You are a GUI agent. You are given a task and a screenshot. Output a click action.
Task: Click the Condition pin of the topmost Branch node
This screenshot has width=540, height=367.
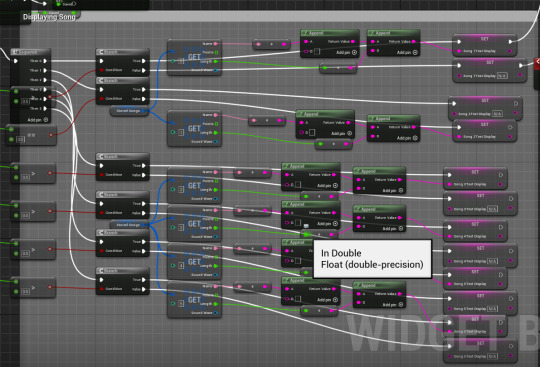(101, 70)
